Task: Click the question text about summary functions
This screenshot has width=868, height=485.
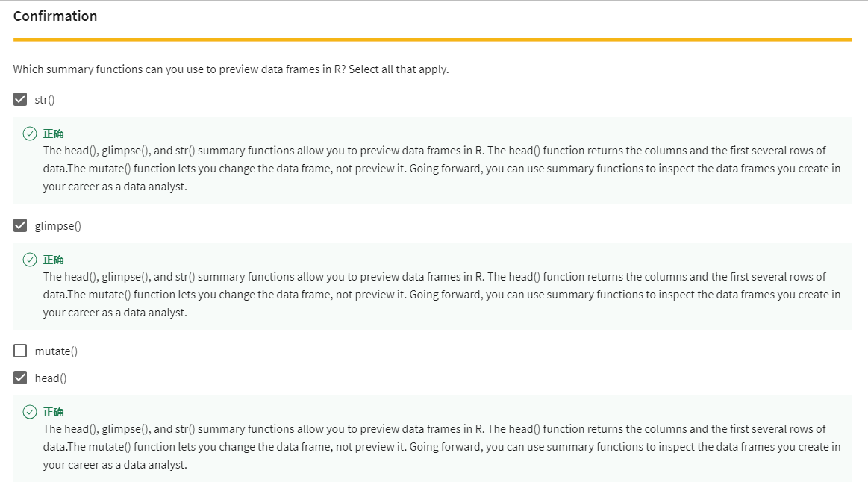Action: point(231,69)
